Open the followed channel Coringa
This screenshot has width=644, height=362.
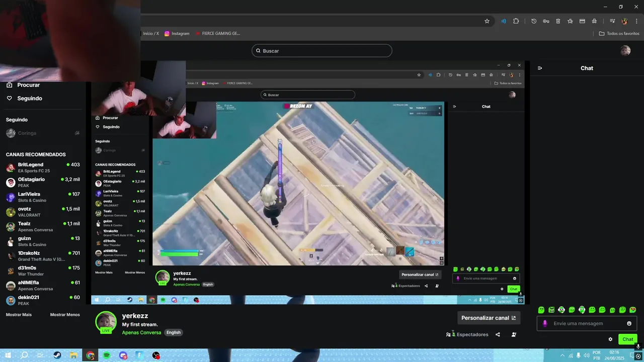(x=43, y=133)
